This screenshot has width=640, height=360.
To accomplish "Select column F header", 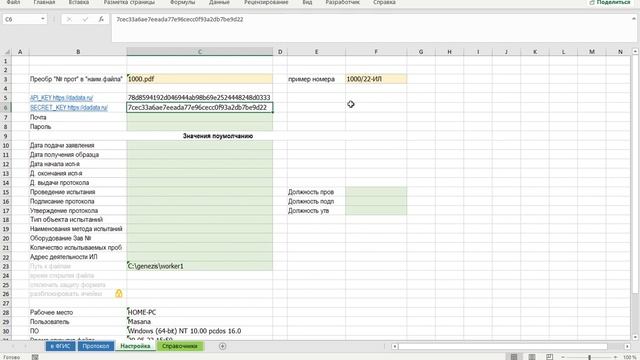I will 376,52.
